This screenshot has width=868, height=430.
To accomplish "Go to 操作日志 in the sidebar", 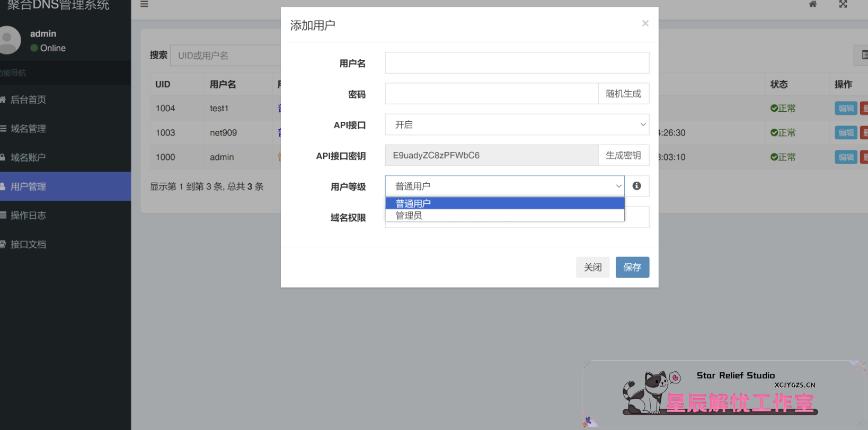I will [28, 216].
